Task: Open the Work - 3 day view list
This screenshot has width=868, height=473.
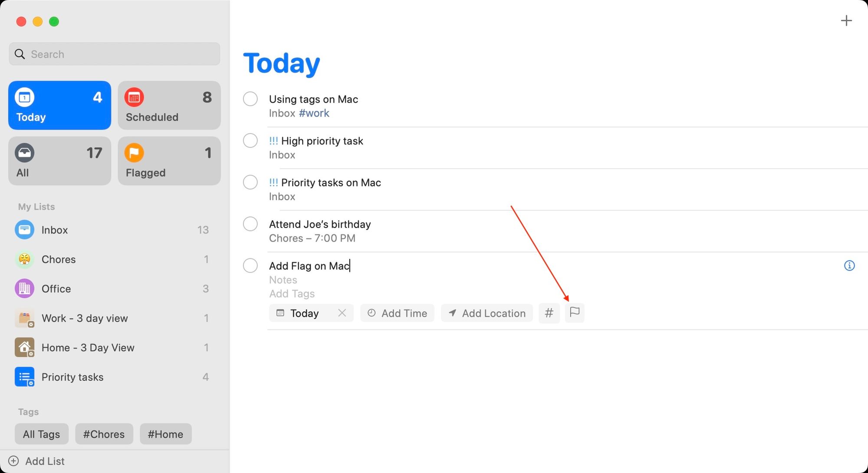Action: click(x=85, y=318)
